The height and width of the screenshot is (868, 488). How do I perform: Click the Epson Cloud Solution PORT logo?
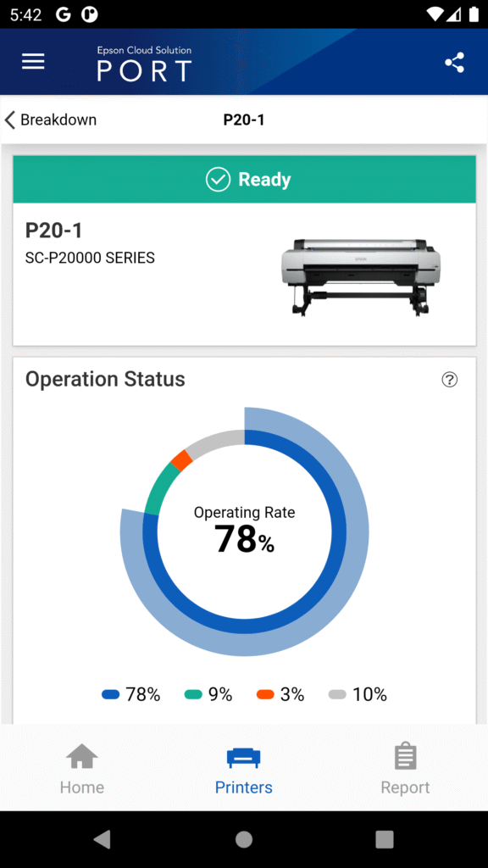(x=144, y=61)
